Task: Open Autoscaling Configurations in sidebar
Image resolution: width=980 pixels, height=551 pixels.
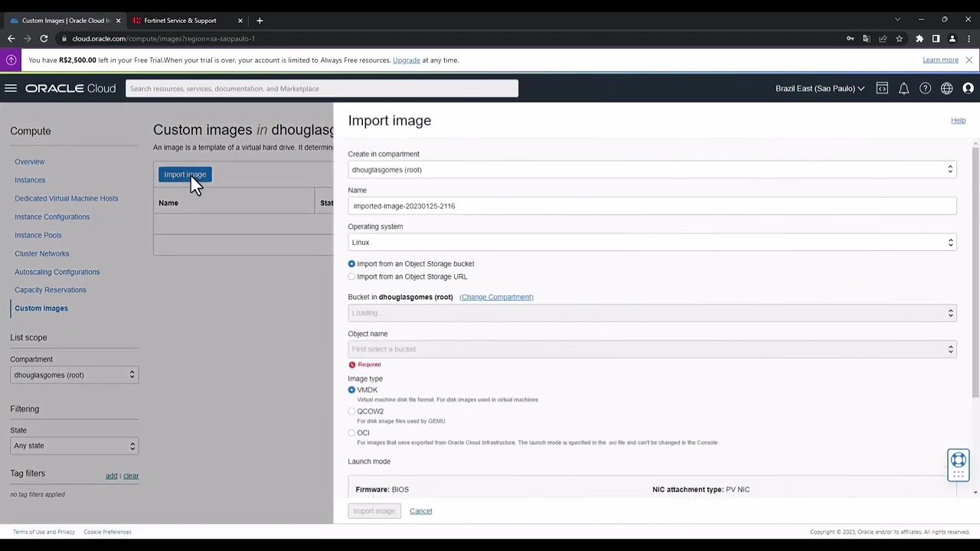Action: point(57,272)
